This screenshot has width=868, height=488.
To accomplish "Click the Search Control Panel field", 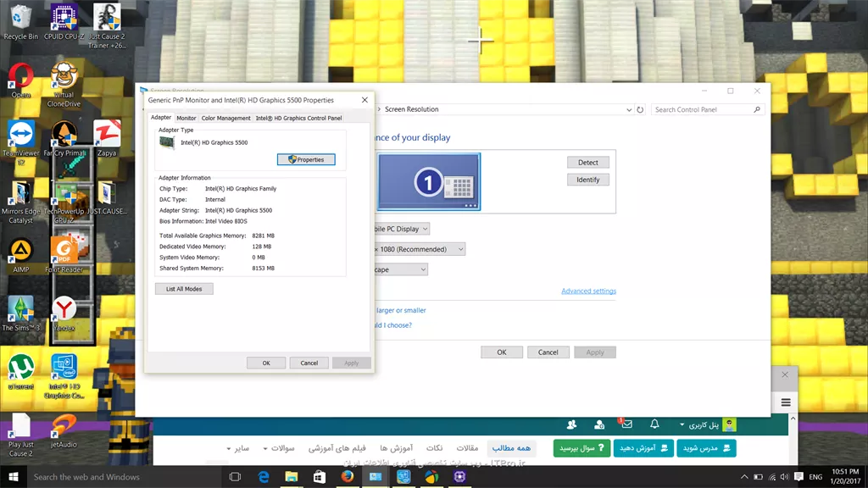I will 708,109.
